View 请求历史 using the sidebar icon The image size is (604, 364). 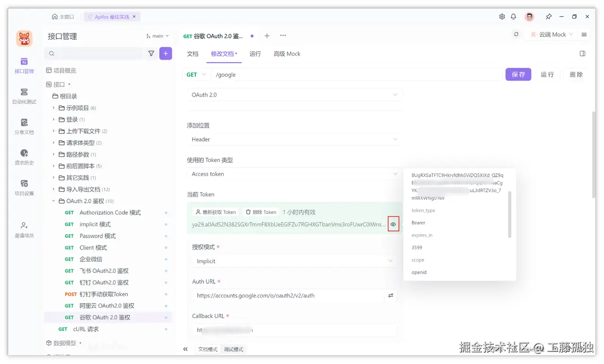coord(24,157)
